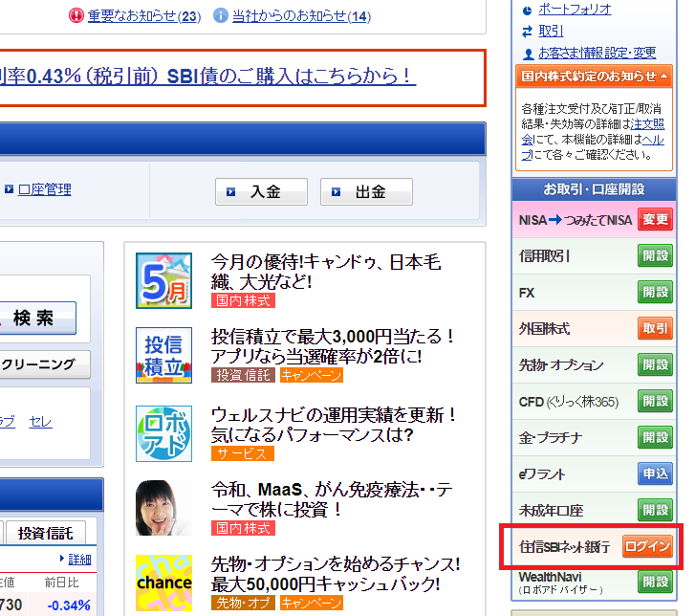
Task: Click the 先物・オプ tag
Action: point(243,603)
